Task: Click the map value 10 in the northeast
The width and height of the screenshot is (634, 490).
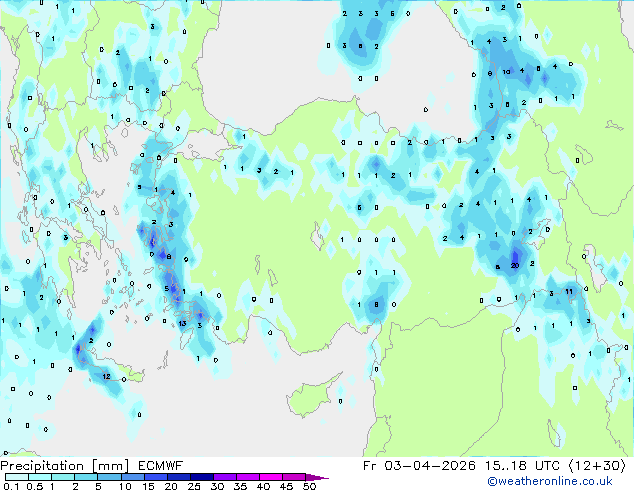Action: (506, 72)
